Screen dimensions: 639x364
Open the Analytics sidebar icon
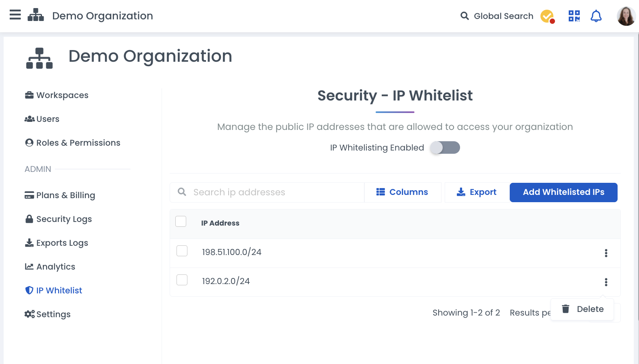[29, 267]
